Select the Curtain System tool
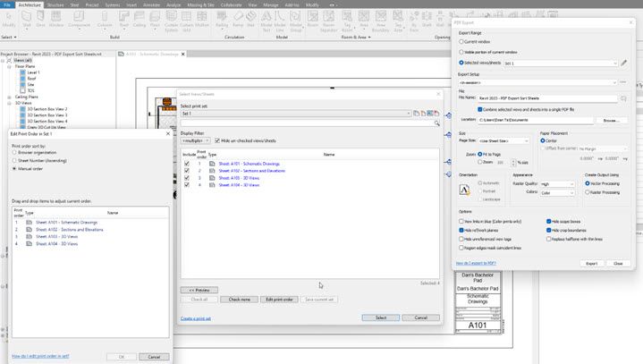 [x=171, y=21]
